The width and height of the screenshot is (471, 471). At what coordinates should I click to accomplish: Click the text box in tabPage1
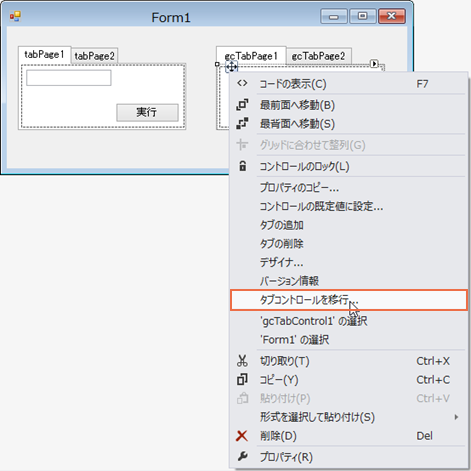tap(69, 78)
